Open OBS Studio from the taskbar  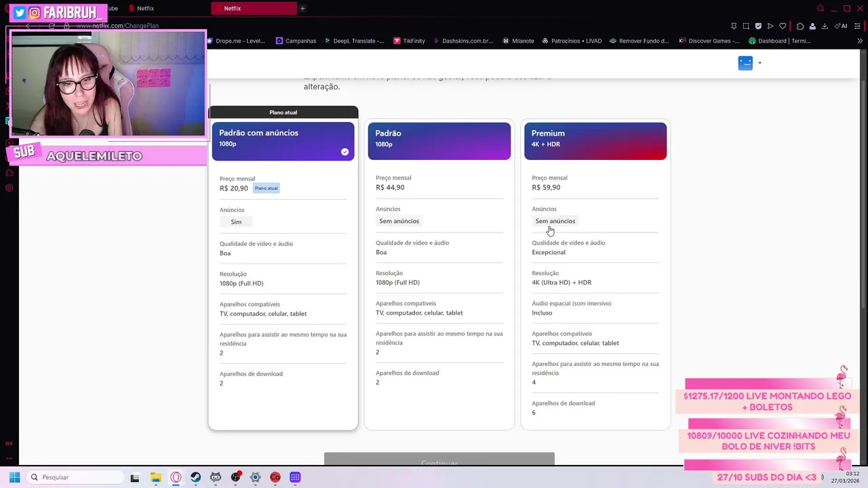(x=235, y=477)
